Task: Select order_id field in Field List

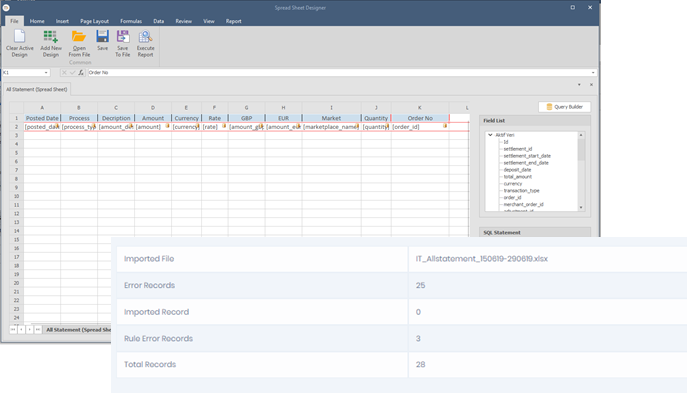Action: pyautogui.click(x=512, y=198)
